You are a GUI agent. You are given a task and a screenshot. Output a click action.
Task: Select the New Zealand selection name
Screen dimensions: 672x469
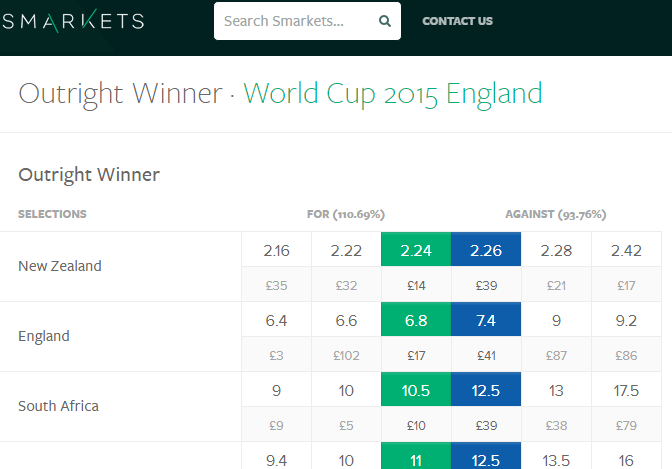pos(60,266)
